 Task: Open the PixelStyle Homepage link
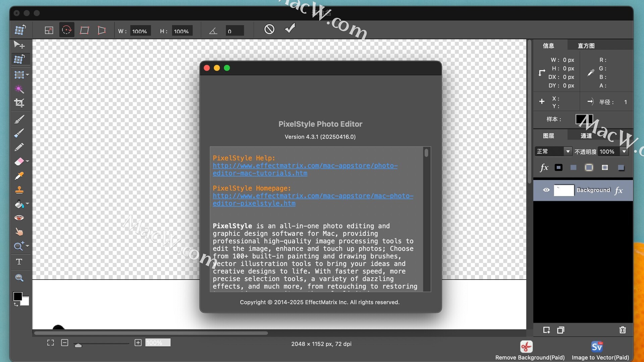point(313,200)
